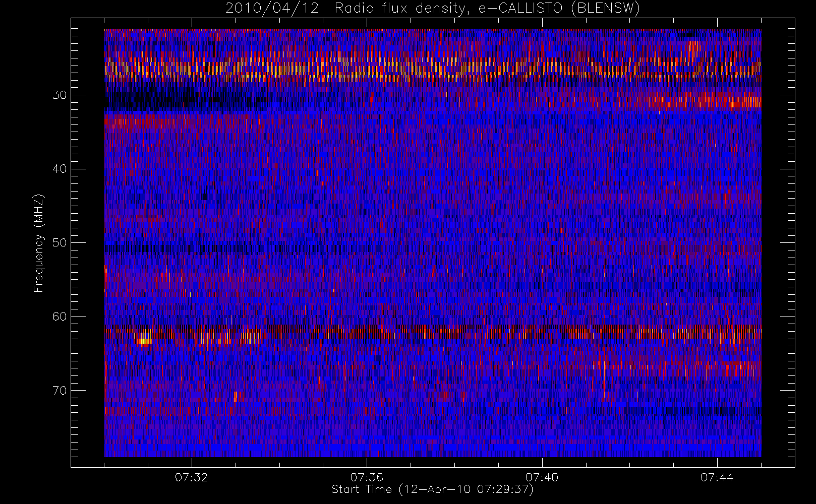Viewport: 816px width, 504px height.
Task: Click the 40 frequency tick label
Action: tap(60, 169)
